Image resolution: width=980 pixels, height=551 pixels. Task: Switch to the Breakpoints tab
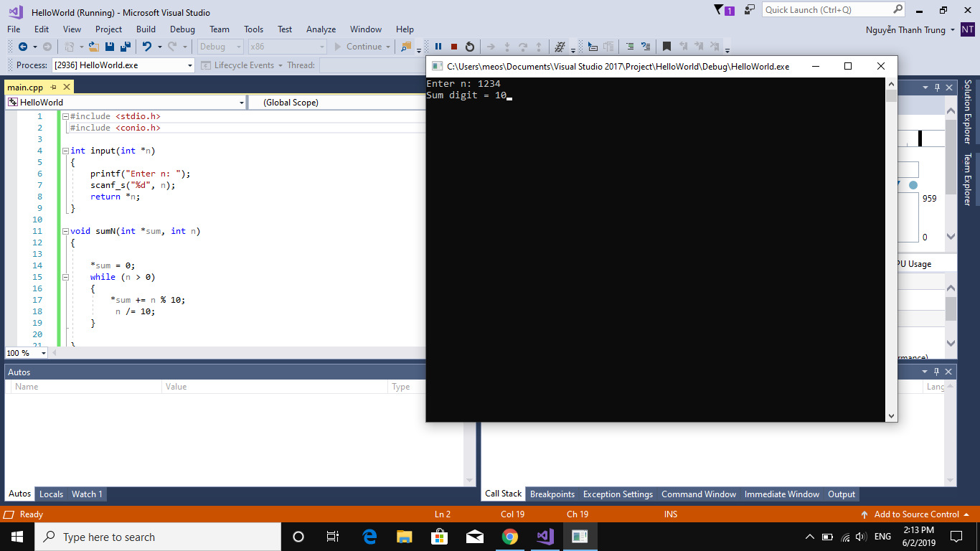coord(552,494)
